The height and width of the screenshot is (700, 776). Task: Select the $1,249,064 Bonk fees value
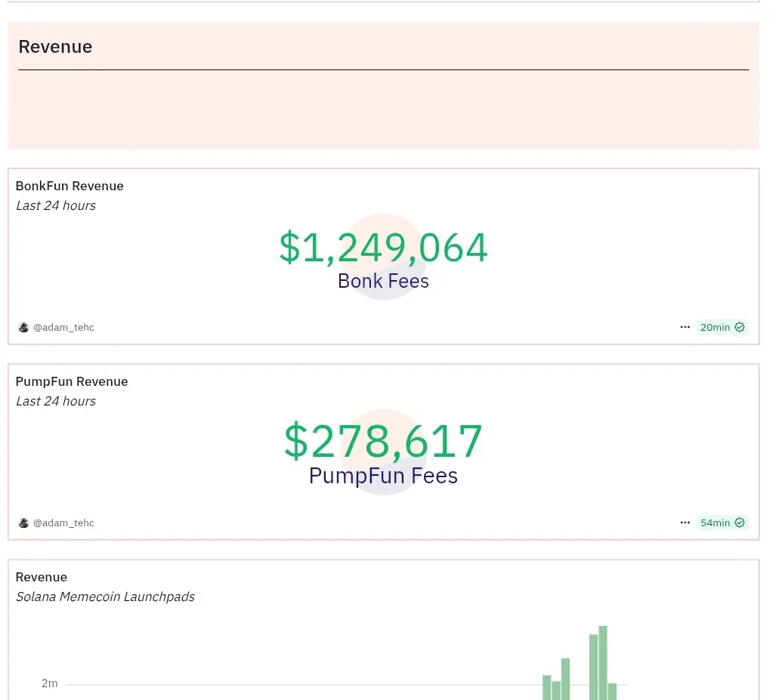[x=384, y=247]
